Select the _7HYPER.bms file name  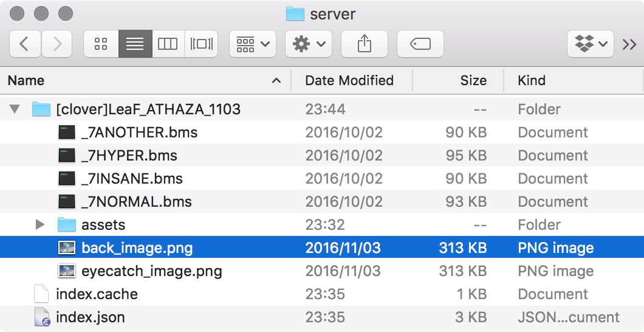point(129,155)
